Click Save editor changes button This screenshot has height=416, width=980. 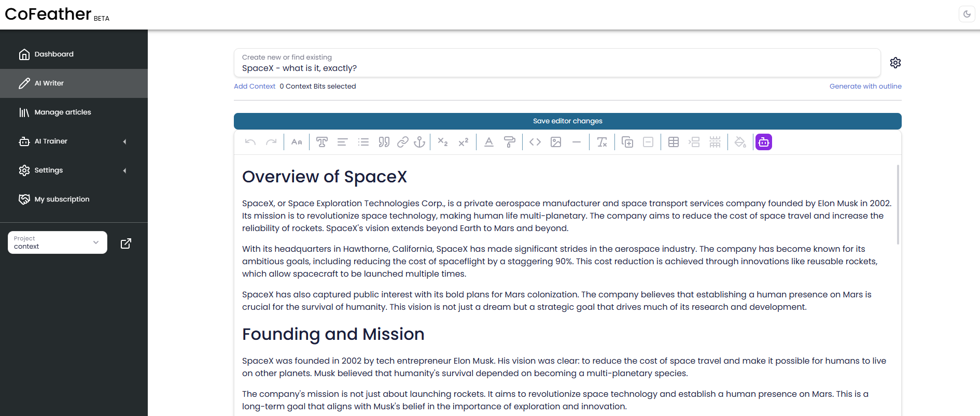pyautogui.click(x=567, y=121)
